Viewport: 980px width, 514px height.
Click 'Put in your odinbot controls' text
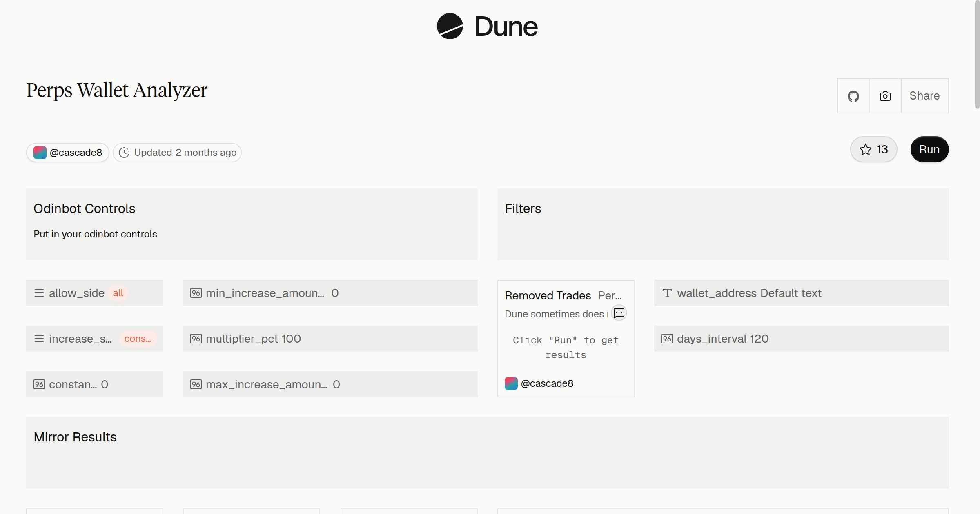pos(95,234)
